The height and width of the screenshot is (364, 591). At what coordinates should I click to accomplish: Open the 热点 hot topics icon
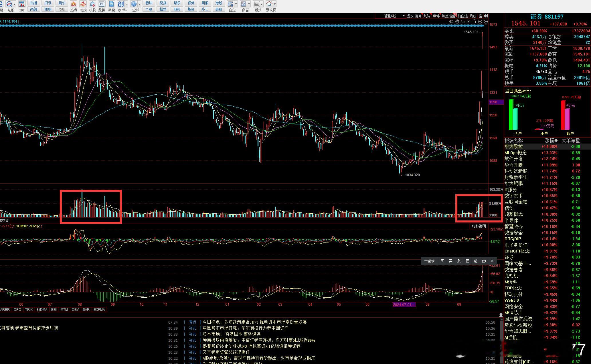click(x=74, y=4)
